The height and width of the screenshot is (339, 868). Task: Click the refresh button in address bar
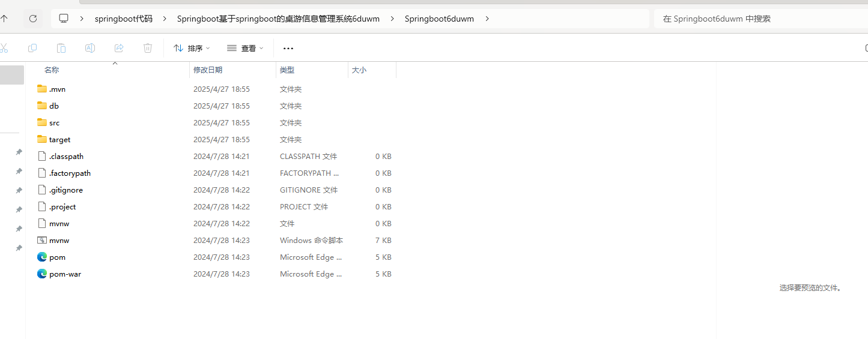tap(33, 19)
